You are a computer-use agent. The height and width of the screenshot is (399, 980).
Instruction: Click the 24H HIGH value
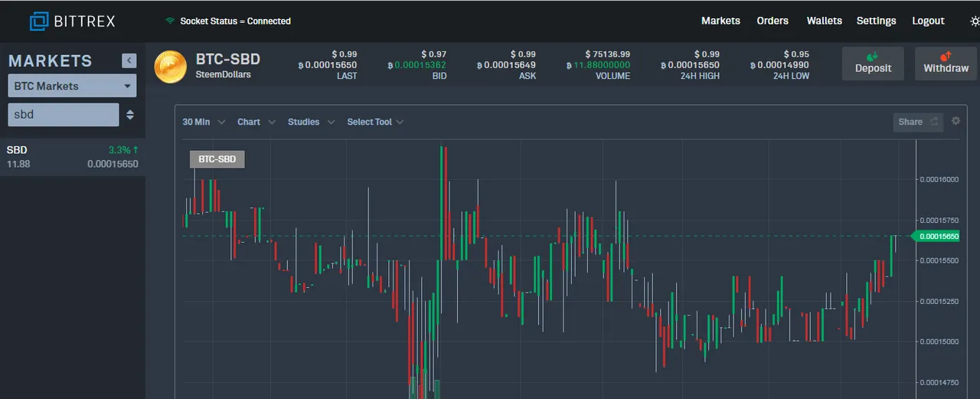pyautogui.click(x=689, y=65)
